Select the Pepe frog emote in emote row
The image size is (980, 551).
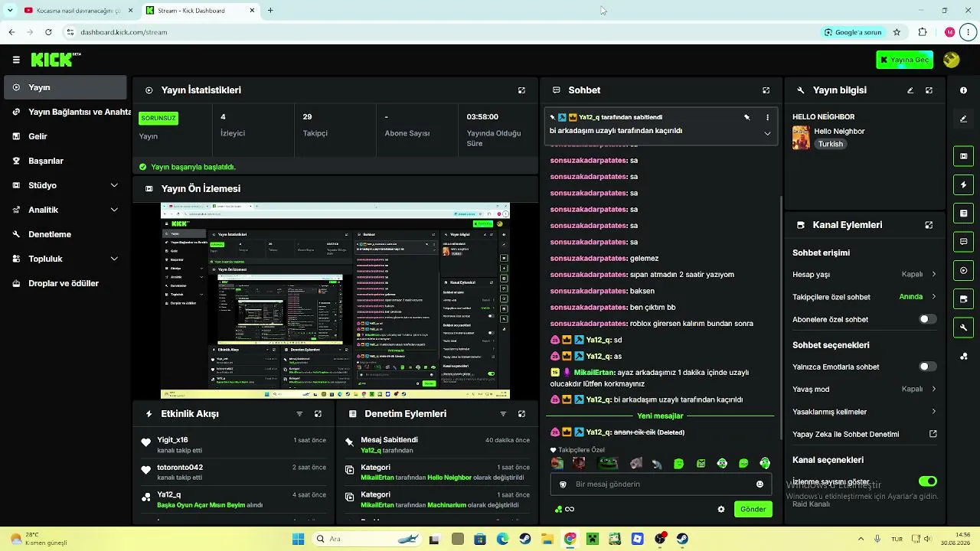click(608, 463)
